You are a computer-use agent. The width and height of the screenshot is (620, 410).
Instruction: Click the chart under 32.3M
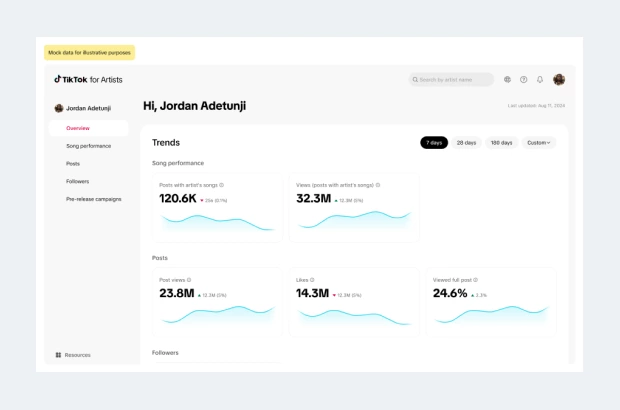coord(354,221)
